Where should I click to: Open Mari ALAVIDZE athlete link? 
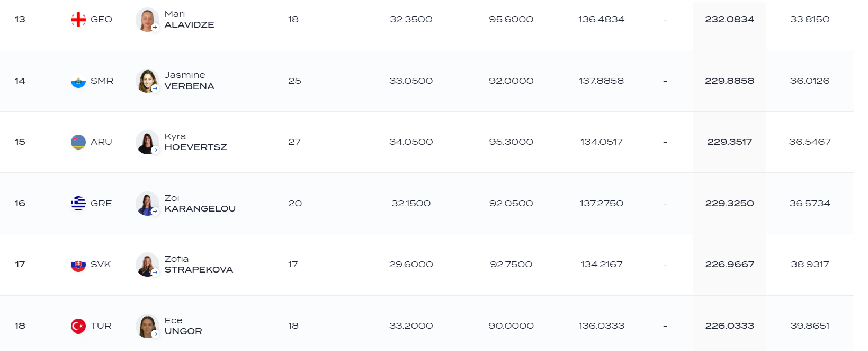189,20
